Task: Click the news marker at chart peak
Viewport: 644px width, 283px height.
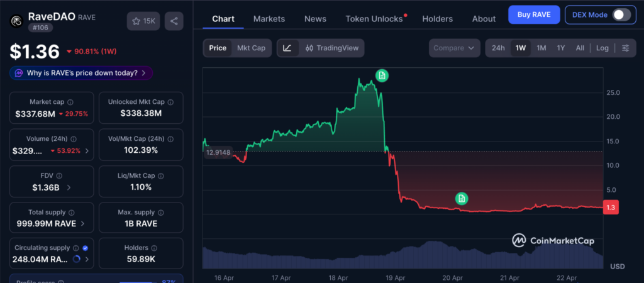Action: (382, 76)
